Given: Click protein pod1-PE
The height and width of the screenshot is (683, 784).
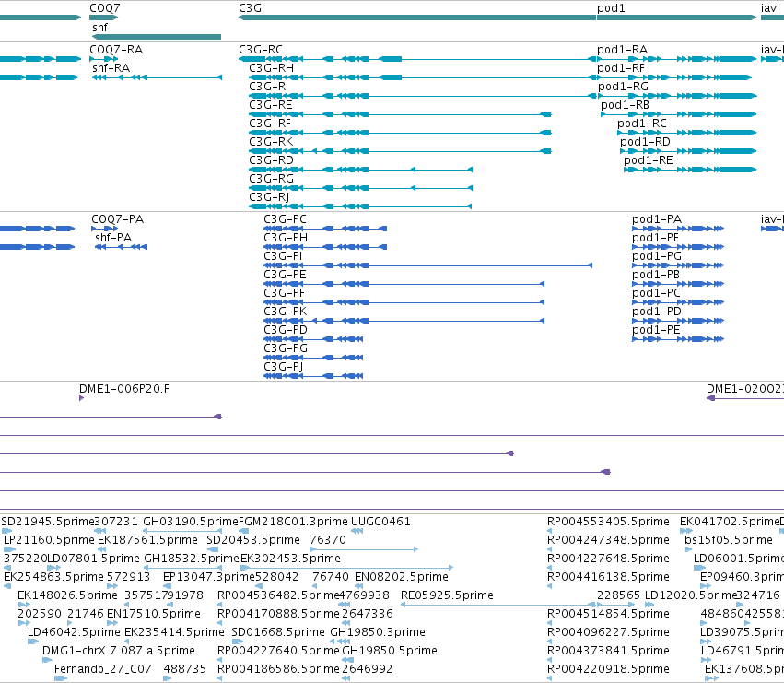Looking at the screenshot, I should coord(656,330).
